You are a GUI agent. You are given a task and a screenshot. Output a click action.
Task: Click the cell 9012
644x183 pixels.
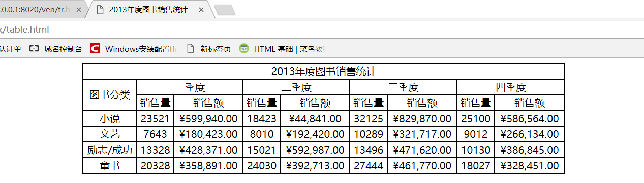pyautogui.click(x=476, y=134)
